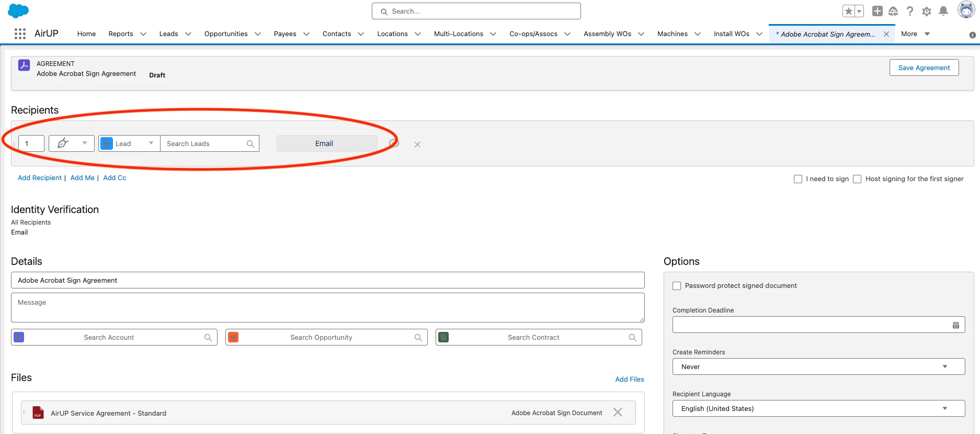Click the recipient private message bubble icon
This screenshot has height=434, width=980.
click(394, 143)
